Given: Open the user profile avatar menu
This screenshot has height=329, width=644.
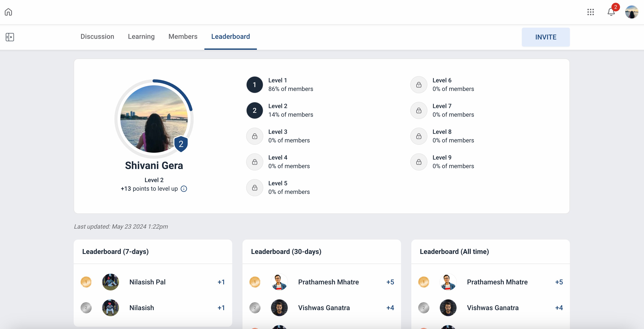Looking at the screenshot, I should click(x=632, y=12).
